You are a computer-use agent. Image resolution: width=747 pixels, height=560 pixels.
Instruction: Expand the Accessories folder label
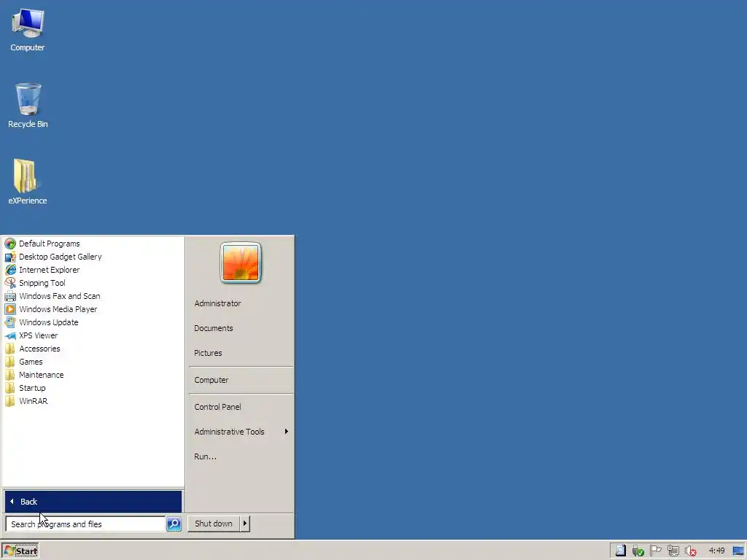point(39,349)
